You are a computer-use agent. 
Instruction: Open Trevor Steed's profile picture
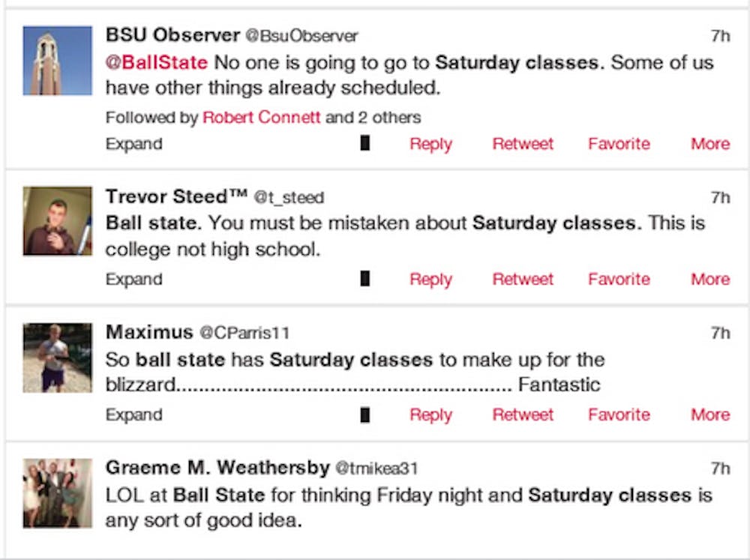pos(57,221)
